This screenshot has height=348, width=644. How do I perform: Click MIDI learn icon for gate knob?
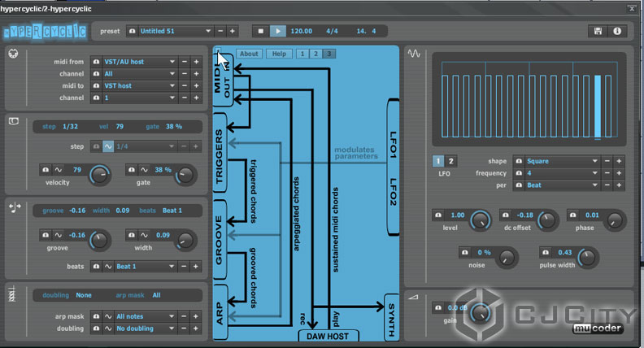pyautogui.click(x=132, y=170)
